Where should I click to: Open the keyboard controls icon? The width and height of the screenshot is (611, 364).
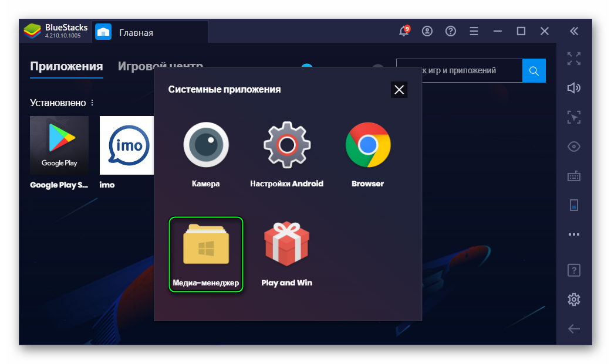574,176
